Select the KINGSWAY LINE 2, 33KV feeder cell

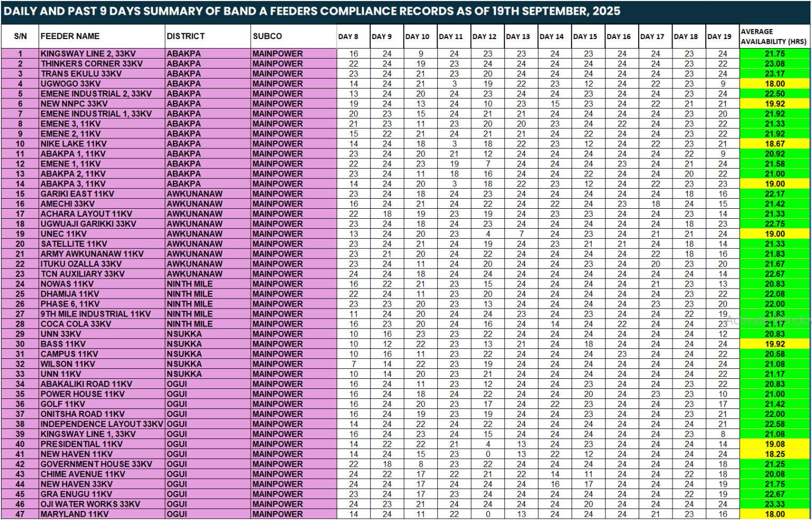click(88, 54)
